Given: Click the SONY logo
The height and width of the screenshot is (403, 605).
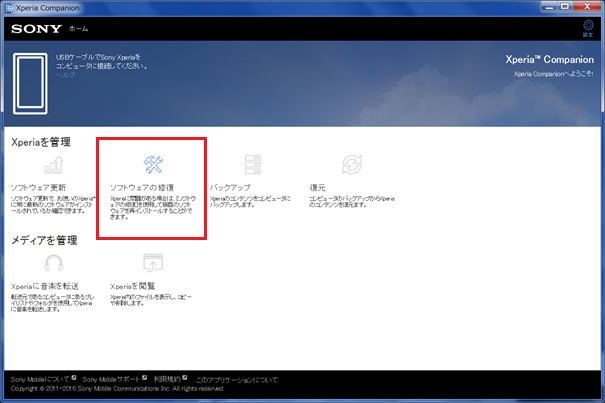Looking at the screenshot, I should click(x=37, y=29).
